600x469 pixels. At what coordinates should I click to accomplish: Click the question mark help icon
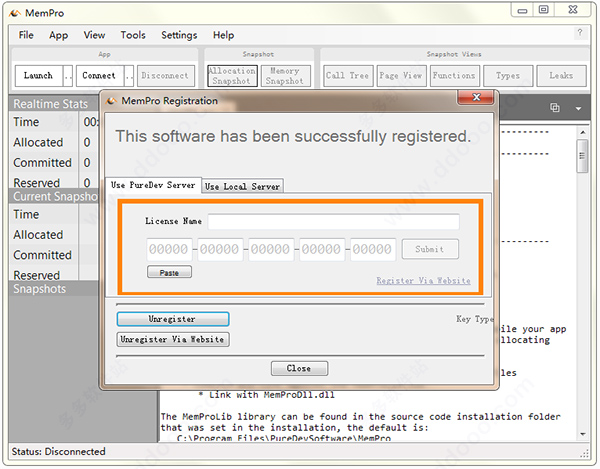coord(580,33)
